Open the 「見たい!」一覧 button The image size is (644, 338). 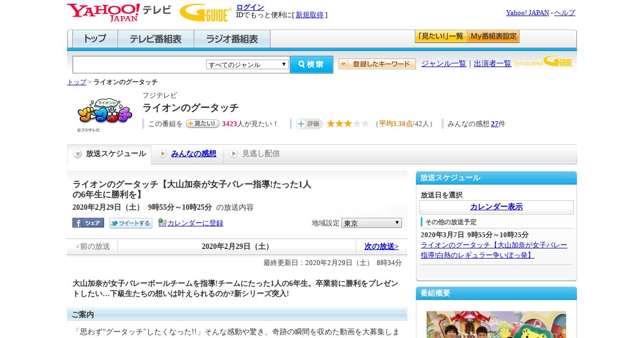(441, 36)
